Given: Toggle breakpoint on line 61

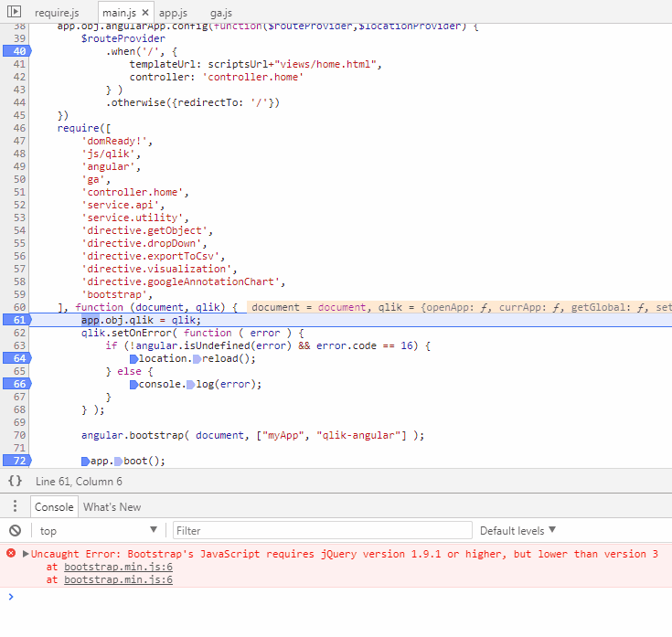Looking at the screenshot, I should click(18, 320).
